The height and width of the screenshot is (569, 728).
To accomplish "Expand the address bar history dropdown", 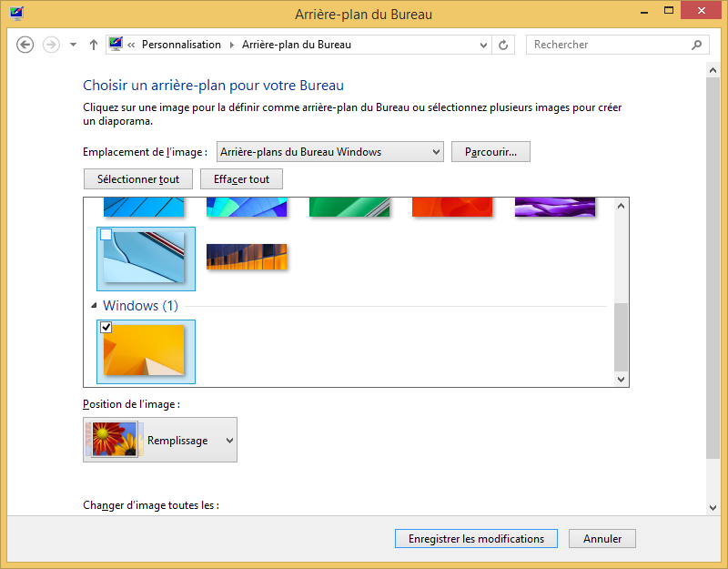I will [x=483, y=45].
